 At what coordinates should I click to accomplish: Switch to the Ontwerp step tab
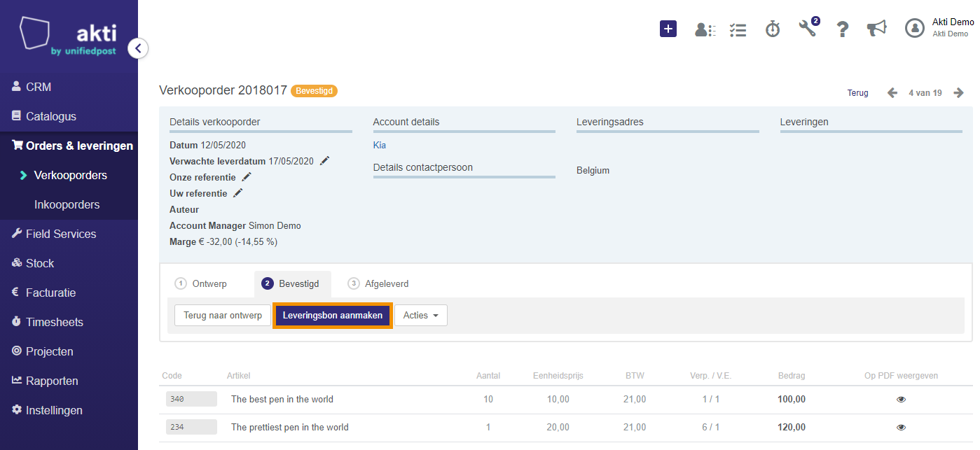[202, 283]
